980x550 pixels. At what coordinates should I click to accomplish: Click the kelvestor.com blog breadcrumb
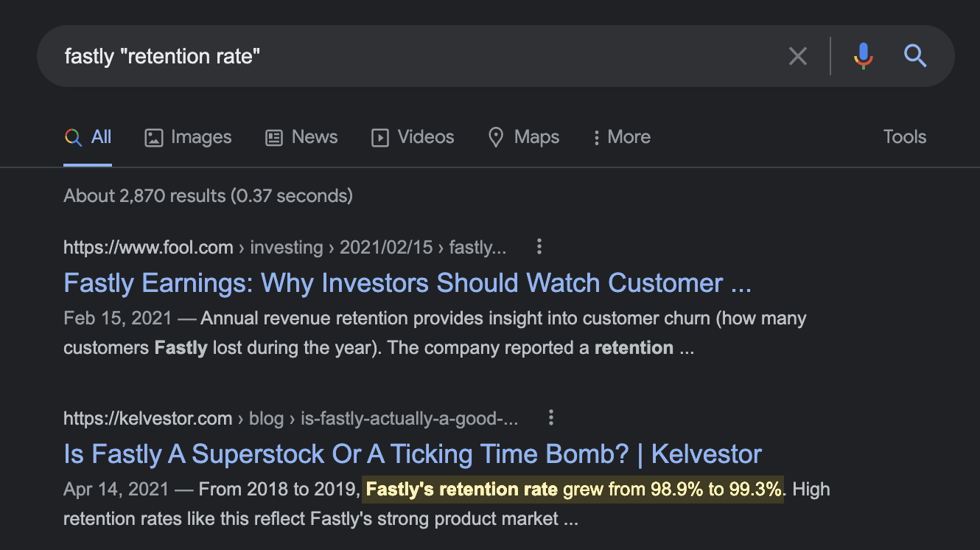pyautogui.click(x=267, y=418)
